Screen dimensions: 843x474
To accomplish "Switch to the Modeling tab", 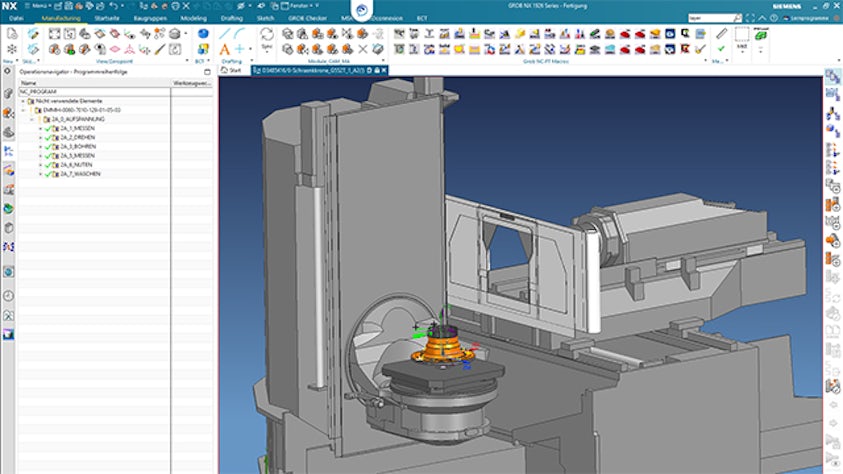I will click(x=194, y=18).
